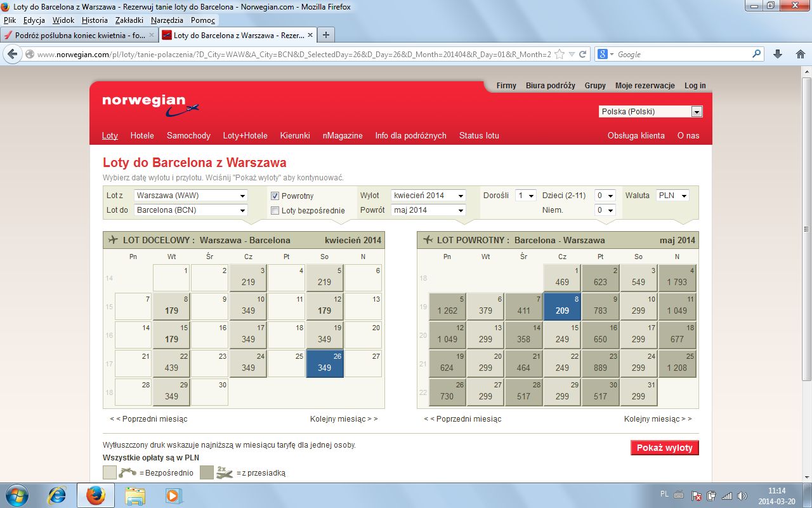This screenshot has height=508, width=812.
Task: Click in the Firefox address bar
Action: point(293,54)
